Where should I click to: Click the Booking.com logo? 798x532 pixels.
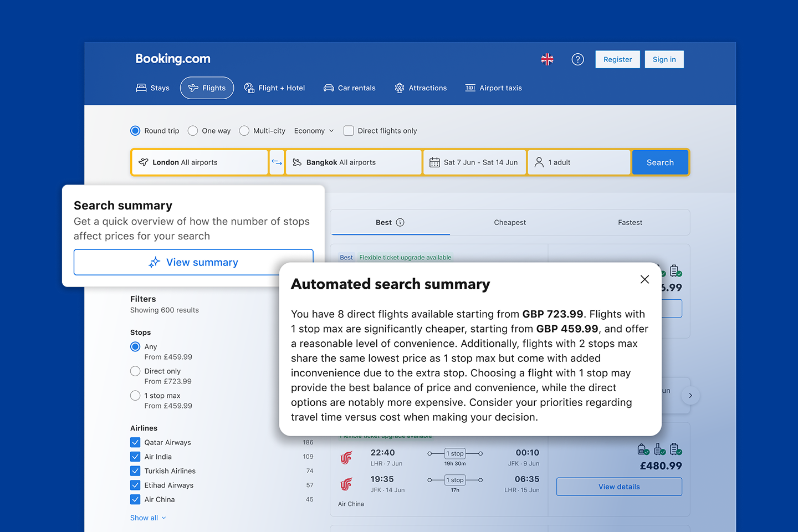pyautogui.click(x=173, y=59)
